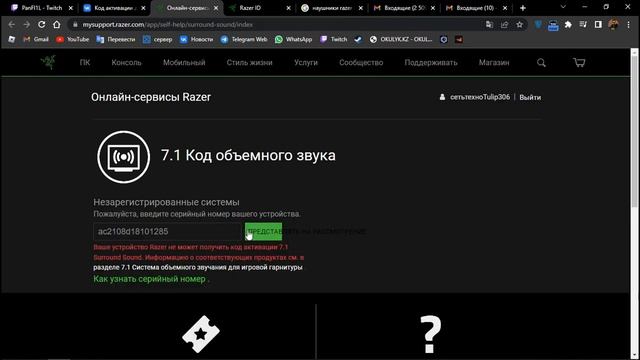
Task: Open the site search magnifier icon
Action: point(541,63)
